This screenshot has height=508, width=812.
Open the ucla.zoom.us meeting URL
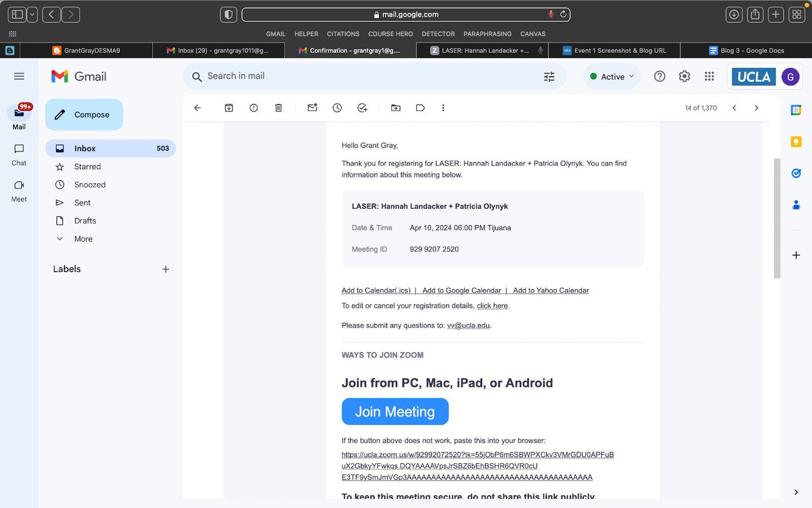478,466
